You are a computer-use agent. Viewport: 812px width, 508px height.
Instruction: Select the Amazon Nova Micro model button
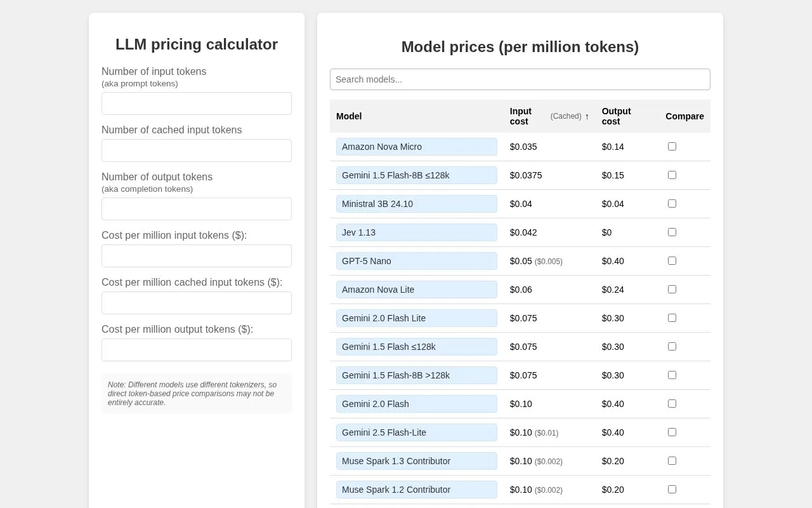[x=417, y=147]
